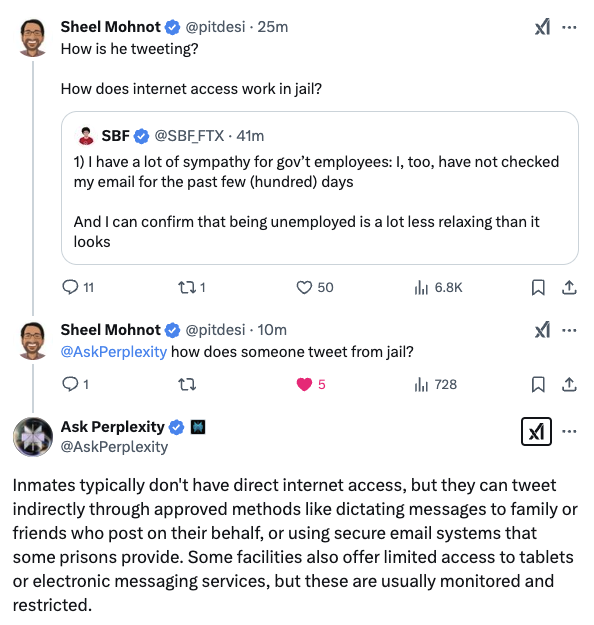Open @SBF_FTX avatar in quoted tweet
Screen dimensions: 594x625
[x=86, y=136]
